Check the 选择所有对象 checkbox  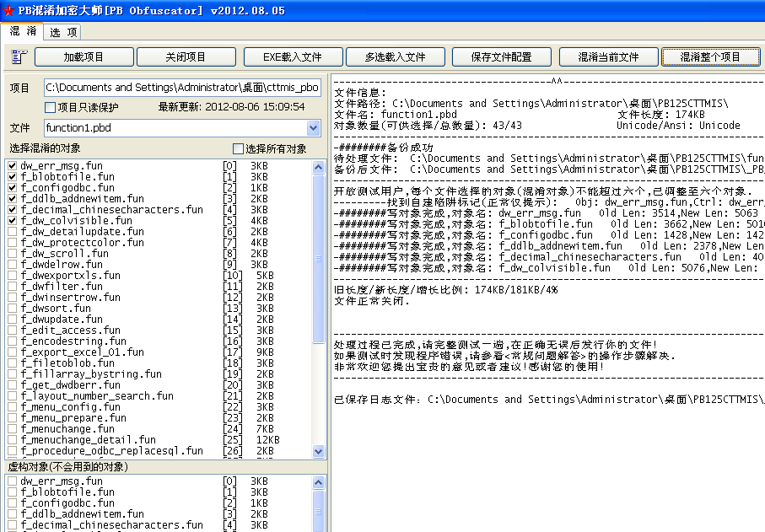pyautogui.click(x=238, y=148)
